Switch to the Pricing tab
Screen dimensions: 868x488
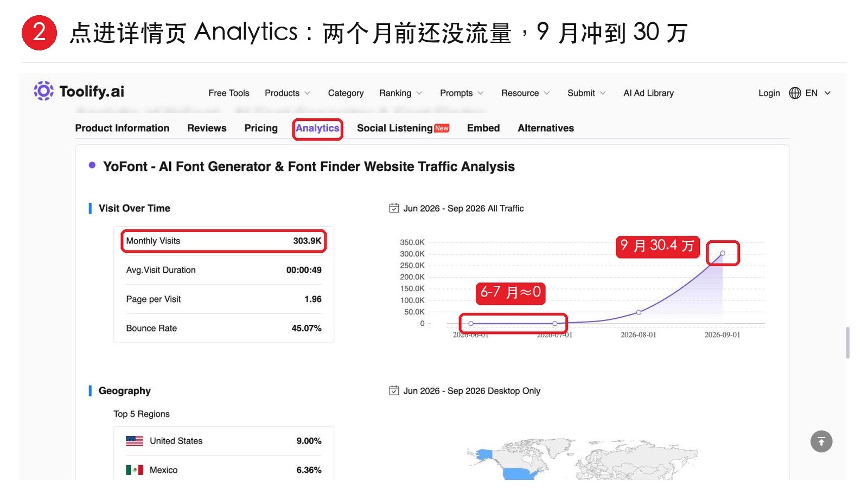[x=261, y=129]
